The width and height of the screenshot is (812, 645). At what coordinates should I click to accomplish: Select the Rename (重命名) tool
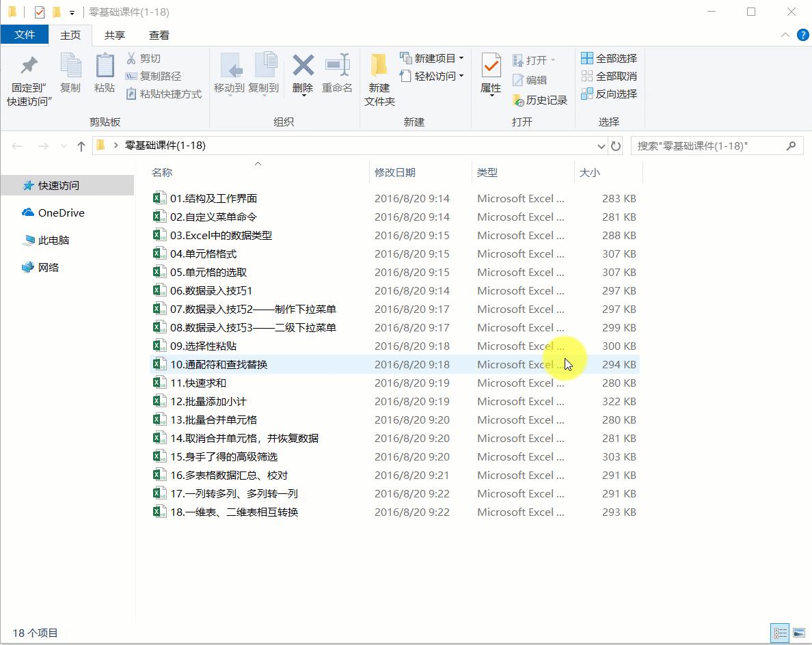(x=337, y=75)
